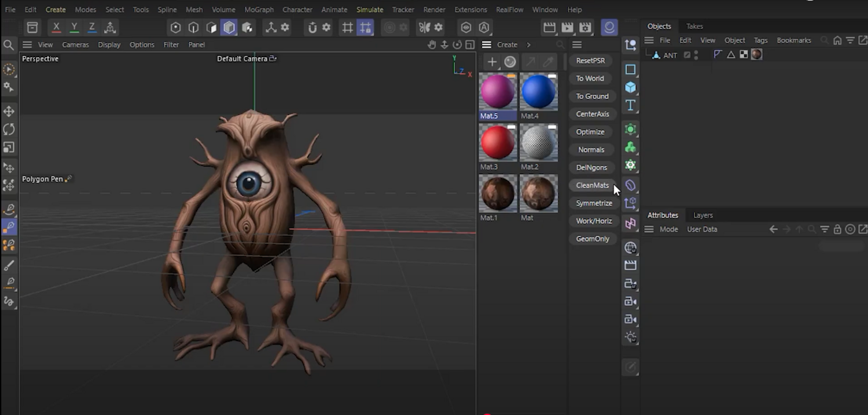Viewport: 868px width, 415px height.
Task: Open the MoGraph menu
Action: 259,10
